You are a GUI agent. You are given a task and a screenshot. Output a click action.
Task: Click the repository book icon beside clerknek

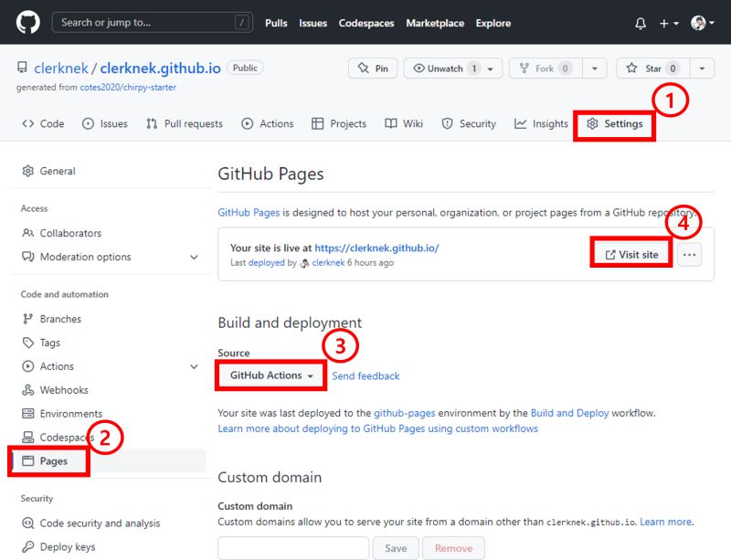coord(21,67)
